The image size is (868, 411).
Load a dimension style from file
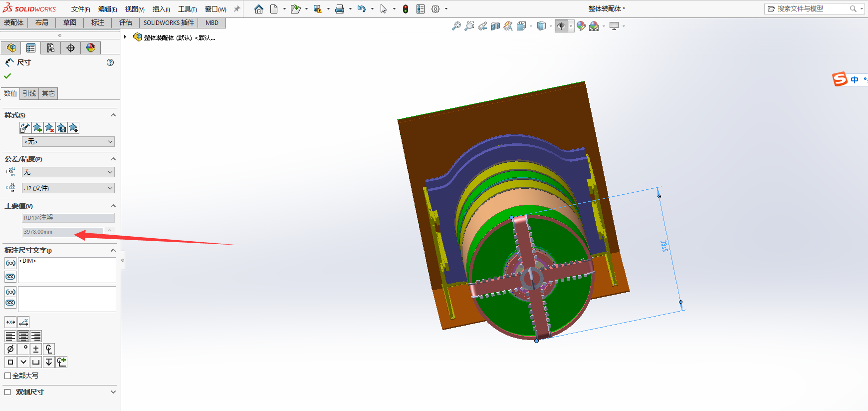tap(73, 128)
